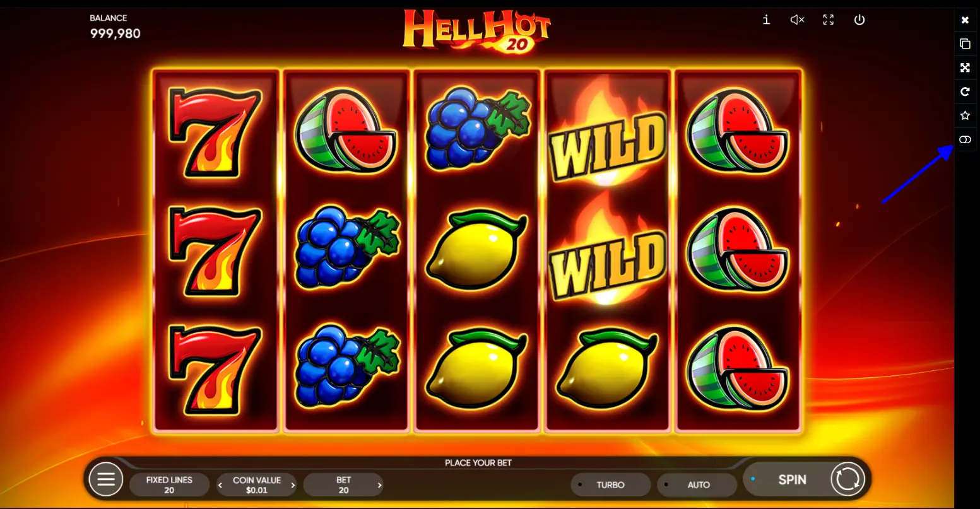
Task: Reload the game with sidebar refresh icon
Action: pyautogui.click(x=965, y=91)
